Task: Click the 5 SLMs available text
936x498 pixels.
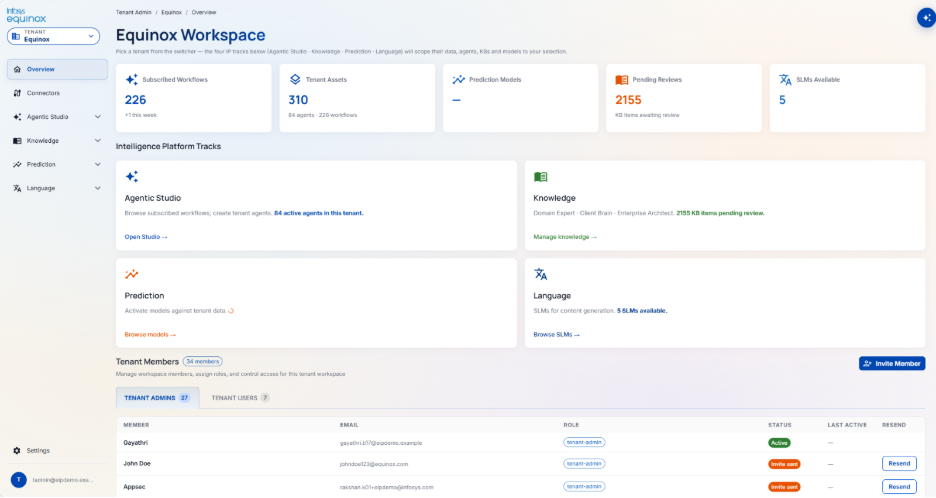Action: pyautogui.click(x=642, y=311)
